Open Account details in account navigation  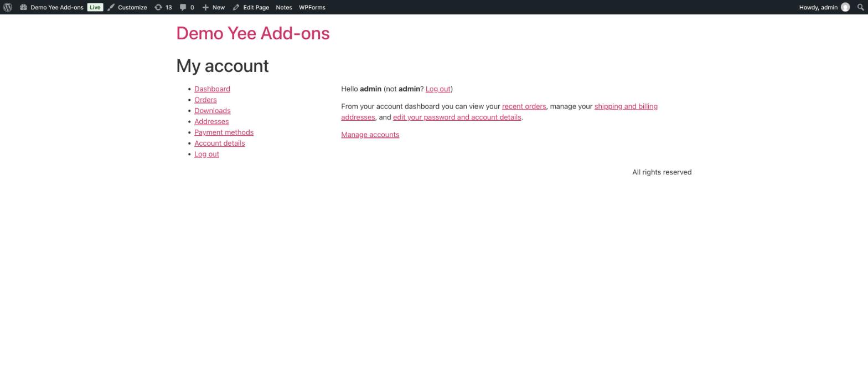[x=220, y=143]
